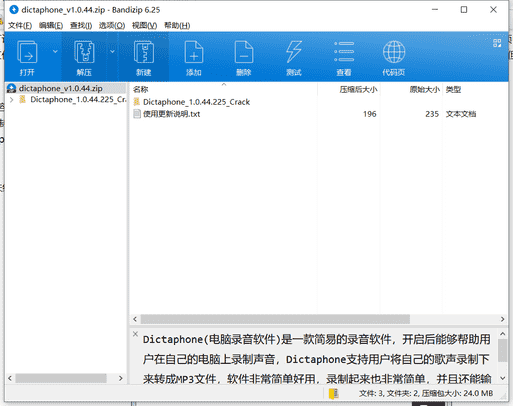Open the 查找(I) menu
This screenshot has height=406, width=513.
[81, 26]
